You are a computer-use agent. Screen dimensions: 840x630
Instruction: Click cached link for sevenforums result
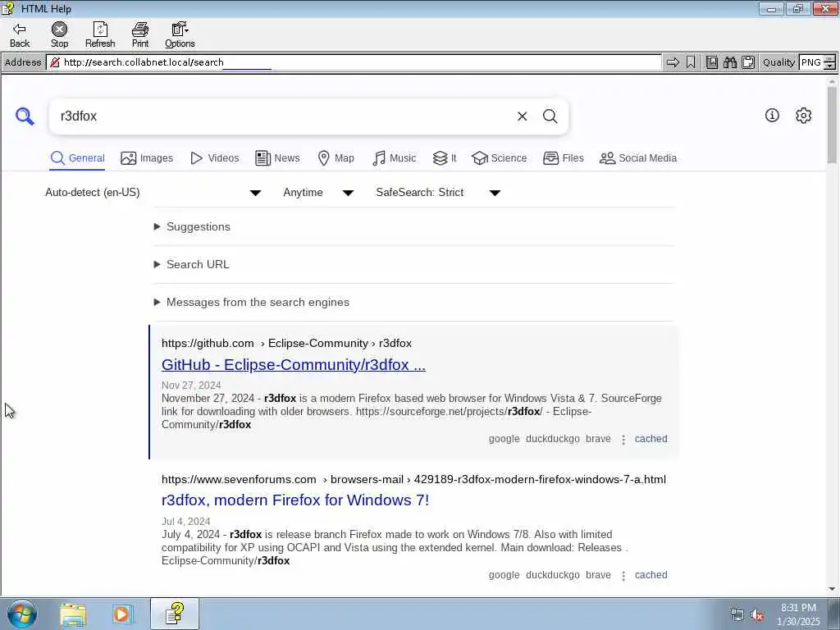(x=651, y=575)
